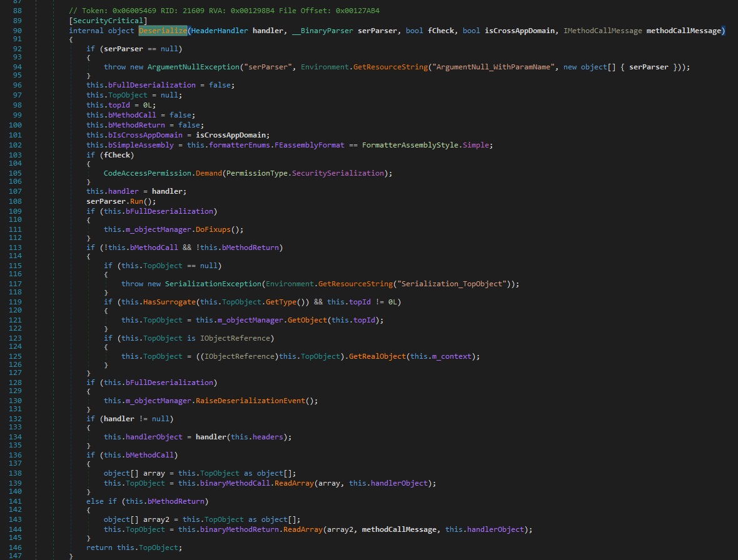This screenshot has width=738, height=560.
Task: Click line number 100 in gutter
Action: click(x=15, y=125)
